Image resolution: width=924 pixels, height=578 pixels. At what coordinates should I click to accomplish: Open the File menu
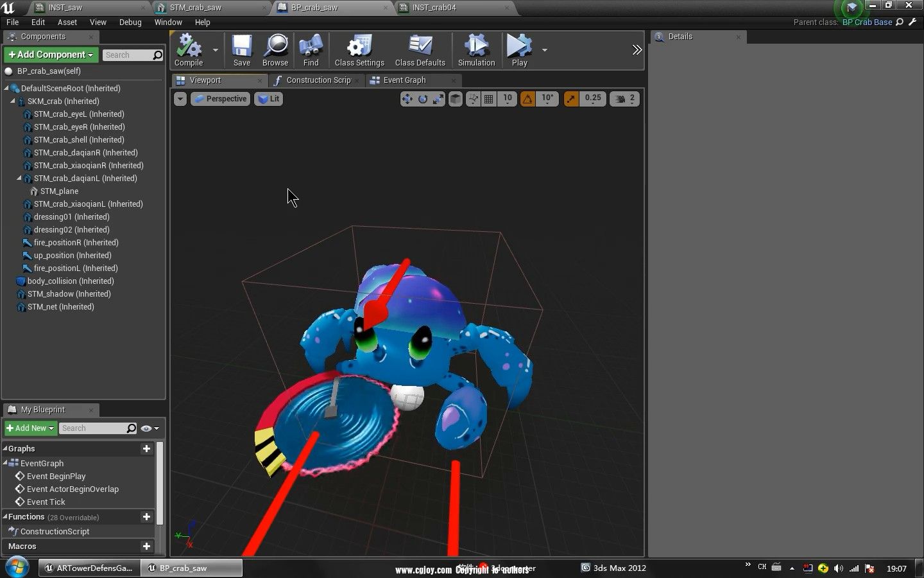12,22
